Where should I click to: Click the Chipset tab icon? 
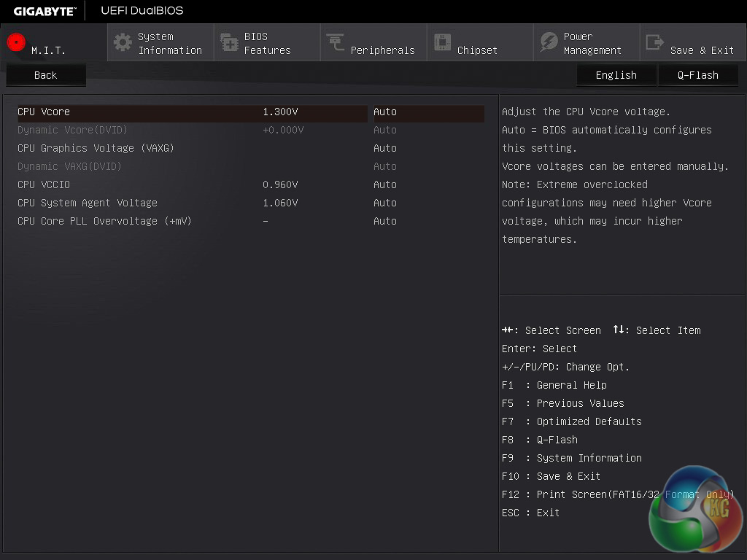(x=442, y=42)
